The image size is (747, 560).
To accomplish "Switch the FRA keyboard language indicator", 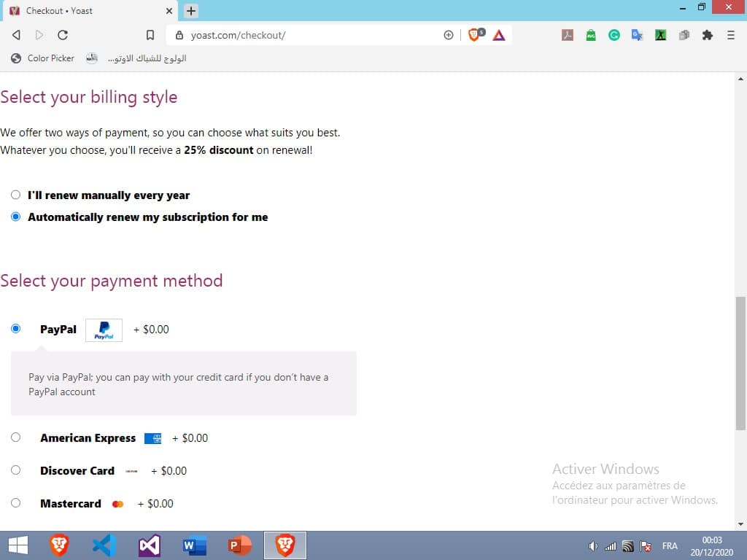I will tap(670, 546).
